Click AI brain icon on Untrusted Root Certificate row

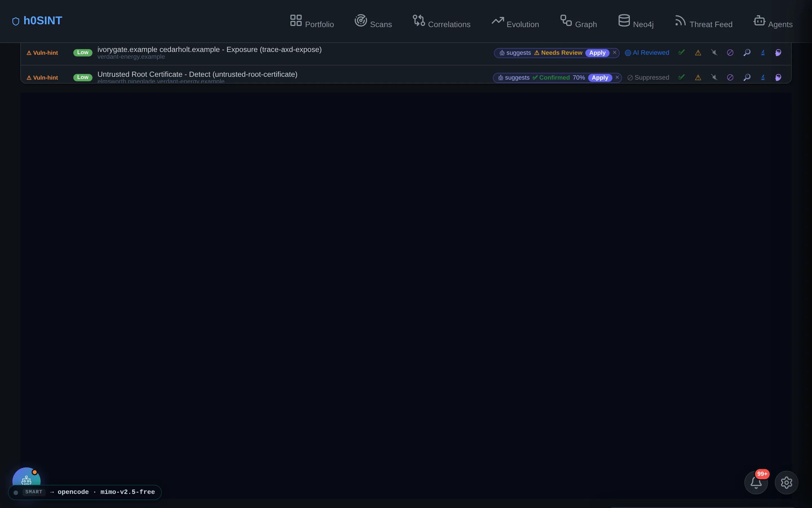click(778, 78)
